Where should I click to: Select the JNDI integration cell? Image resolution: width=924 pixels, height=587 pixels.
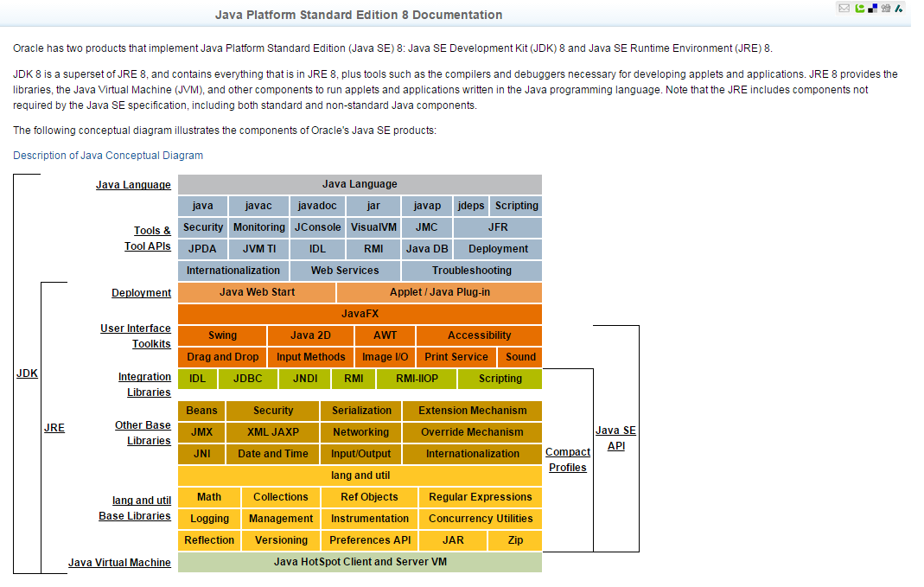click(305, 379)
